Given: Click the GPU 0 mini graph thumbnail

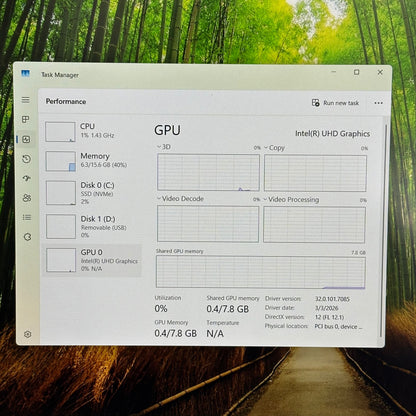Looking at the screenshot, I should [61, 260].
